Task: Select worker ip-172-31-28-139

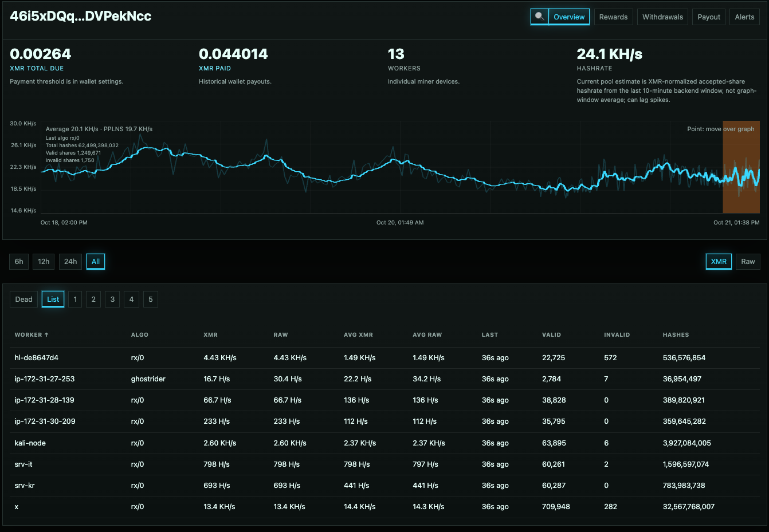Action: click(45, 400)
